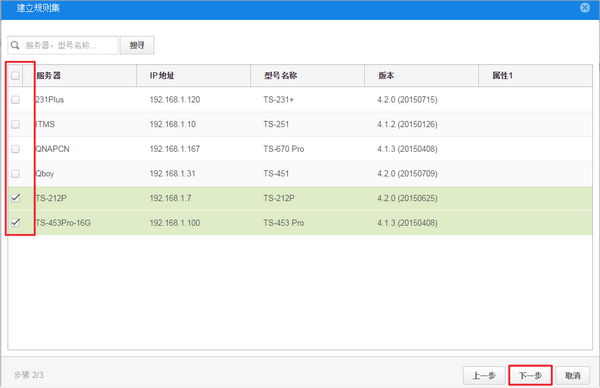Screen dimensions: 600x388
Task: Click the 搜寻 search button
Action: 137,45
